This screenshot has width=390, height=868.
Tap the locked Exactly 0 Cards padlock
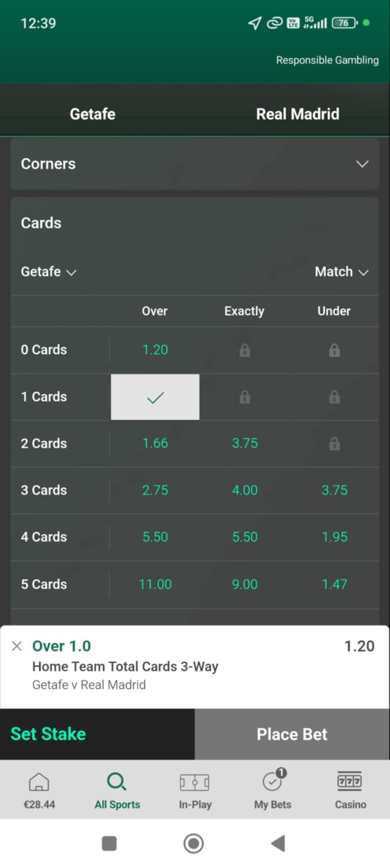point(245,351)
